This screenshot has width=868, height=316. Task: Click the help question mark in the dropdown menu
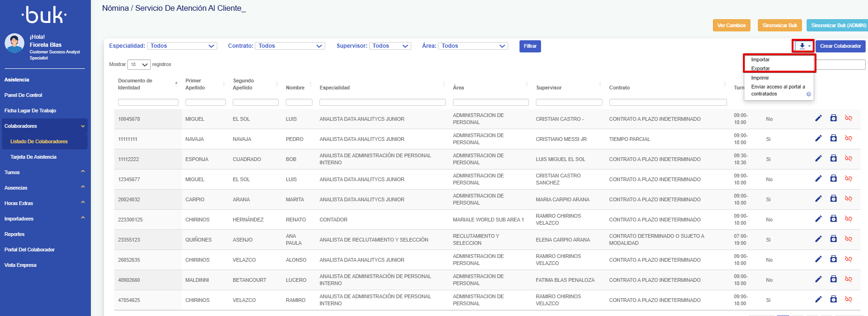pos(809,94)
